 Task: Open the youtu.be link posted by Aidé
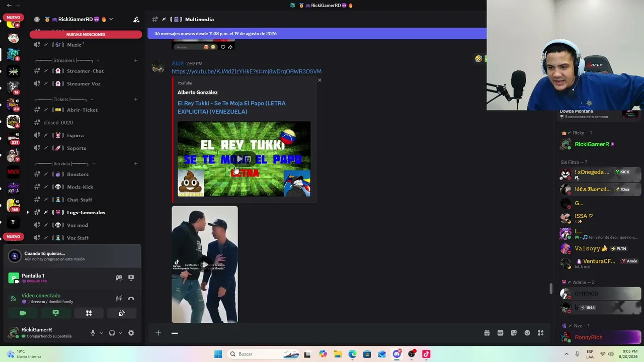pos(247,71)
